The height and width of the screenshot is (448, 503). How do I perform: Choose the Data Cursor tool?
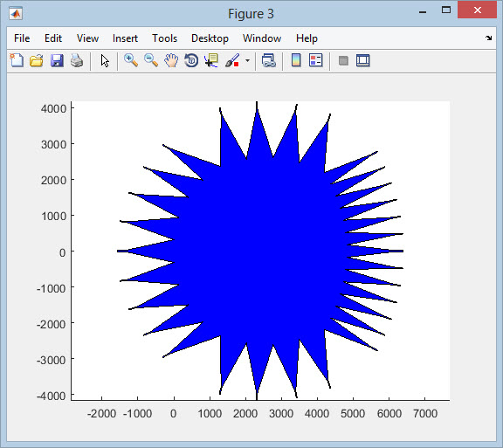[x=211, y=60]
